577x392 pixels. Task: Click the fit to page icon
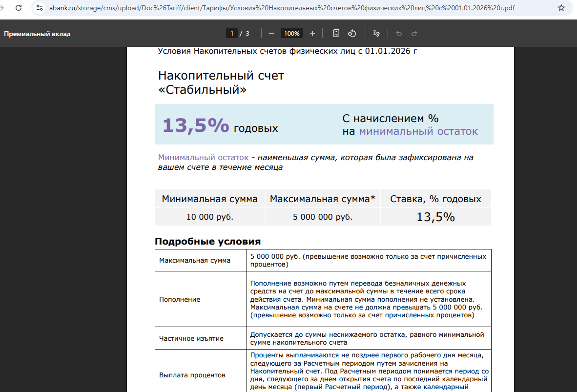click(336, 33)
